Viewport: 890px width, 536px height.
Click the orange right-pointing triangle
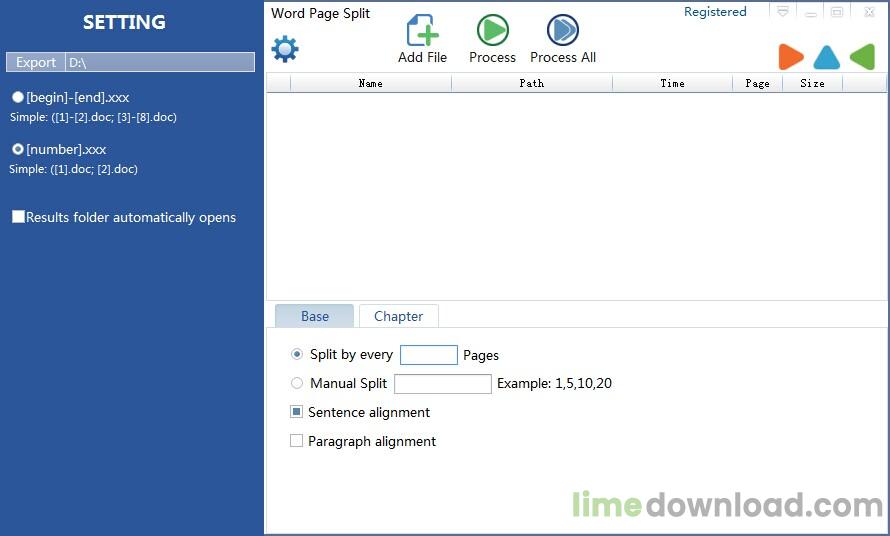coord(791,57)
